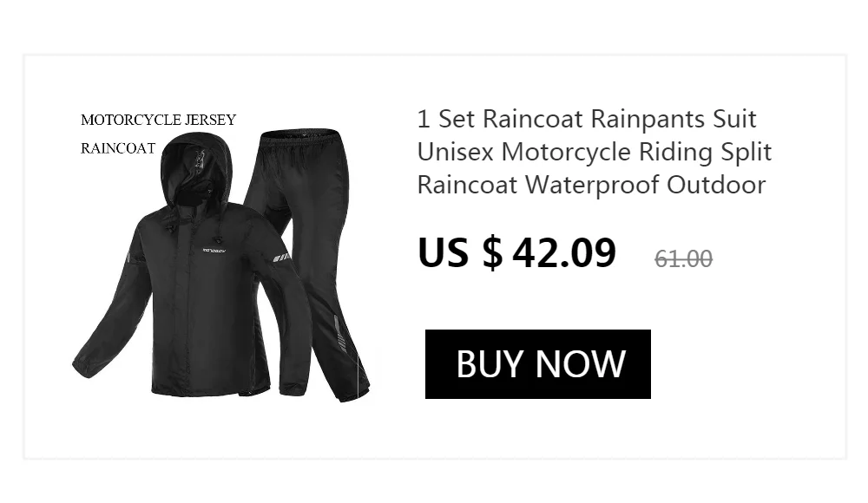The image size is (868, 503).
Task: Select the "Unisex Motorcycle Riding Split" line
Action: (x=594, y=152)
